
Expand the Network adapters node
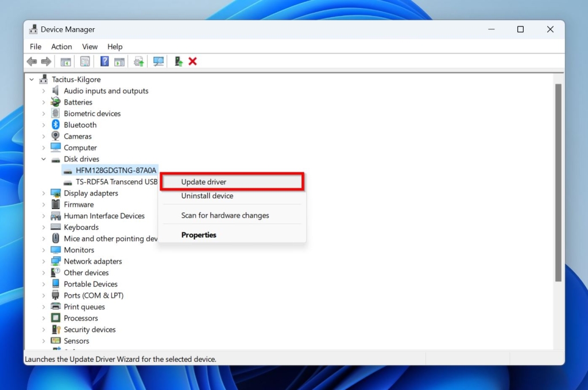tap(44, 261)
